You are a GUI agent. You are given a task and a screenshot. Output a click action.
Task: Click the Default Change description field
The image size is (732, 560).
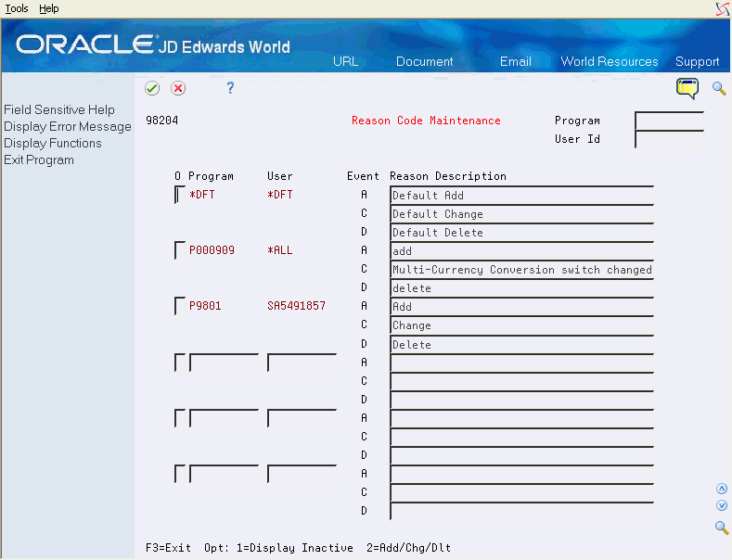[x=521, y=214]
